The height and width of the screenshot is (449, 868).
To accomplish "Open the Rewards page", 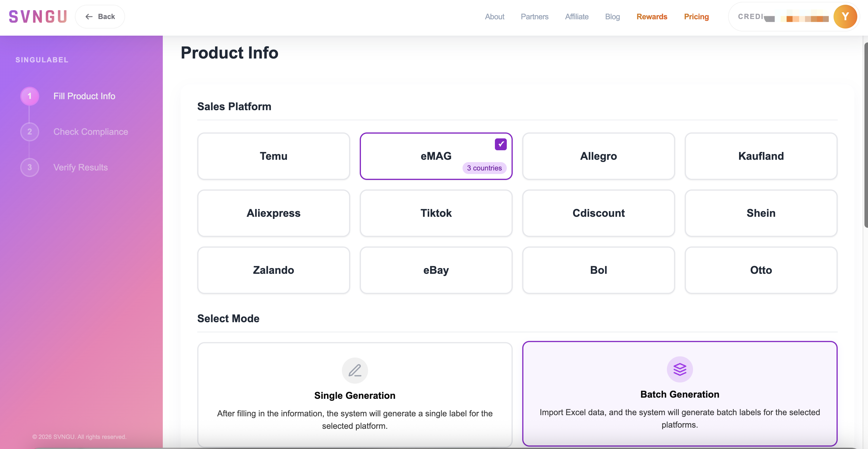I will (652, 17).
